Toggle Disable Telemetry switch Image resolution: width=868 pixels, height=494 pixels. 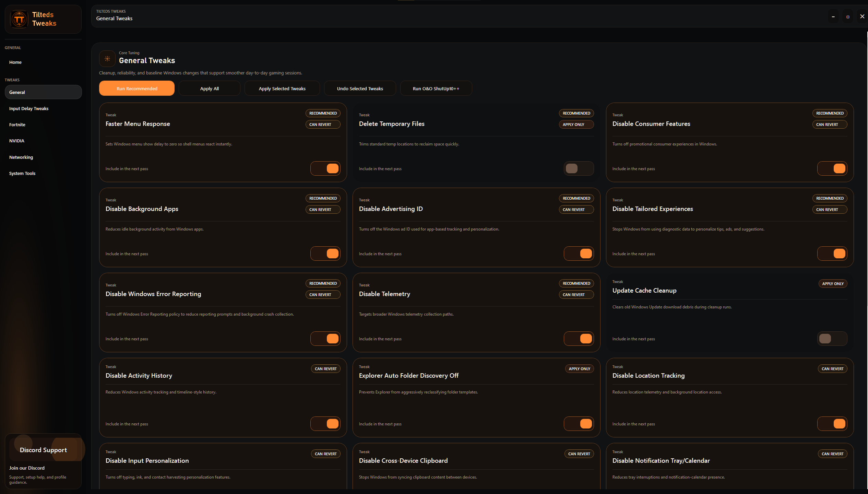click(579, 339)
